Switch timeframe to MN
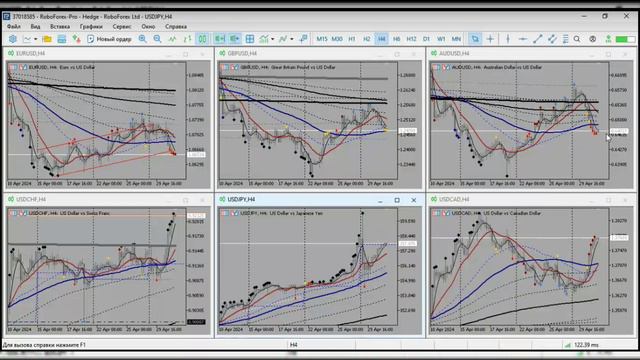The height and width of the screenshot is (360, 640). click(456, 39)
